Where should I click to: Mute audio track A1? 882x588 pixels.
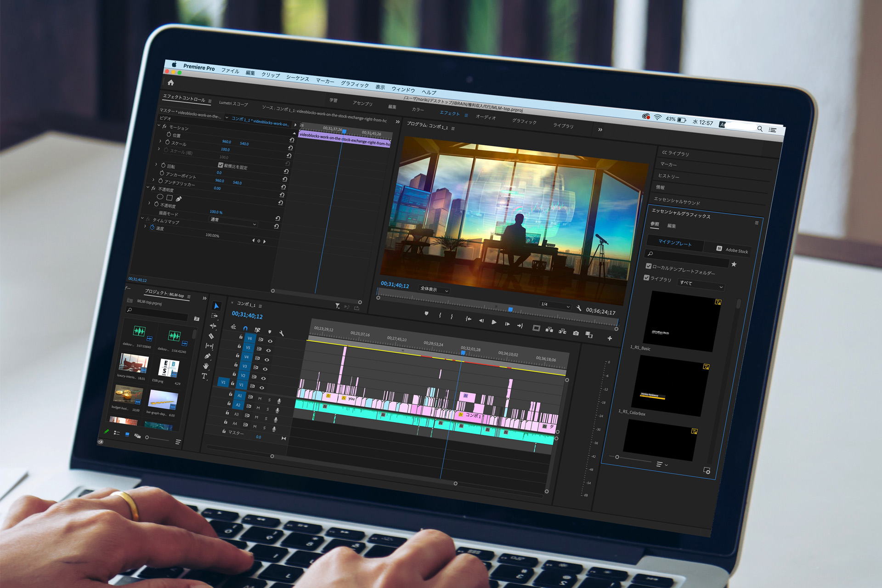(260, 398)
